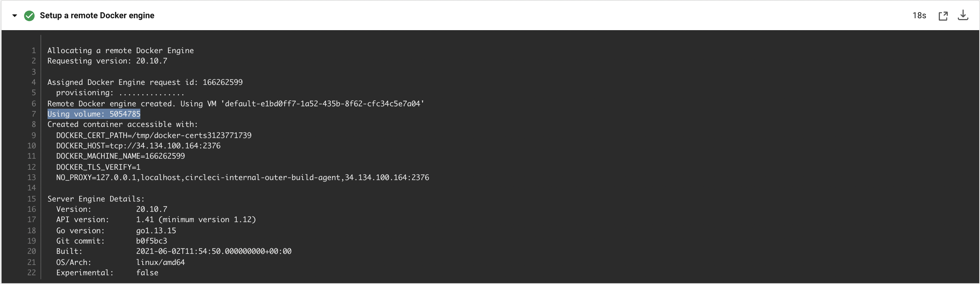This screenshot has height=284, width=980.
Task: Collapse the Setup a remote Docker engine step
Action: click(x=15, y=16)
